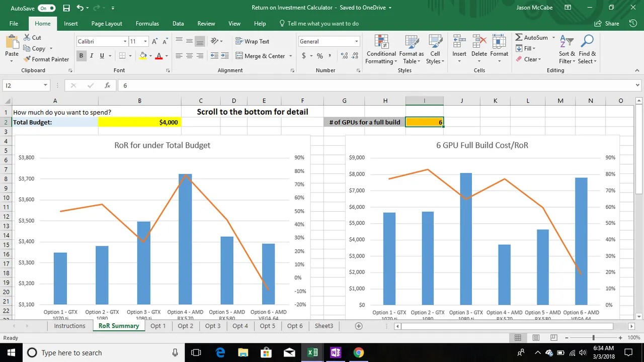Click the zoom slider handle

594,338
